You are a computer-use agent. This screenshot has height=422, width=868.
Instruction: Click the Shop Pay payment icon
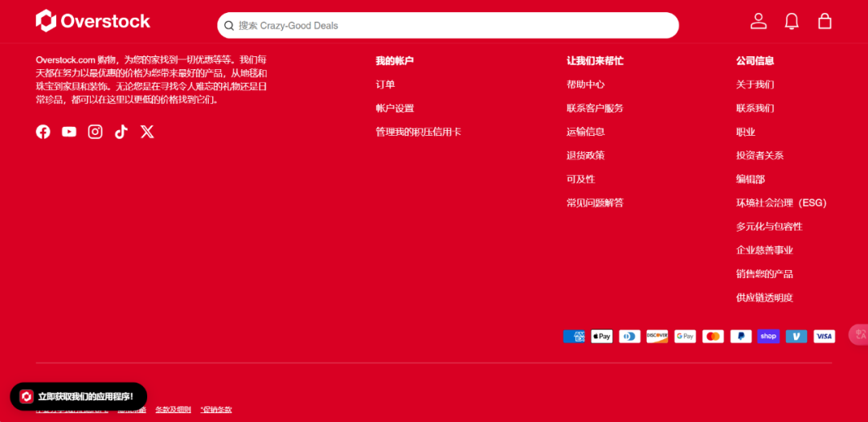pos(768,336)
